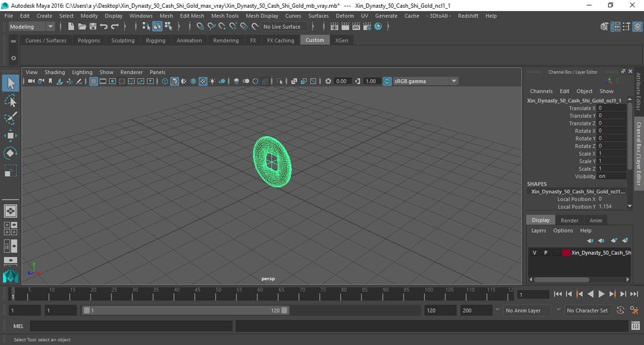Enable snap to points
The image size is (644, 345).
222,27
